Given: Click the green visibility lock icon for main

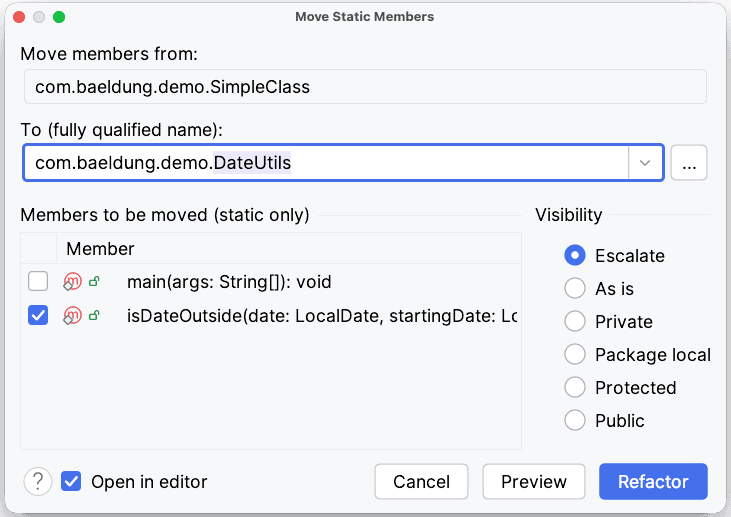Looking at the screenshot, I should coord(95,282).
